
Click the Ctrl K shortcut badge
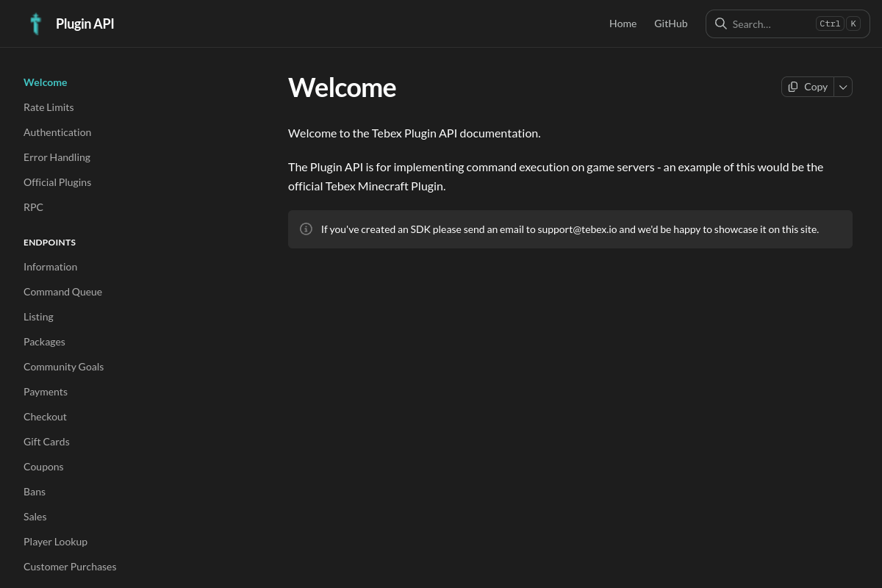point(838,24)
